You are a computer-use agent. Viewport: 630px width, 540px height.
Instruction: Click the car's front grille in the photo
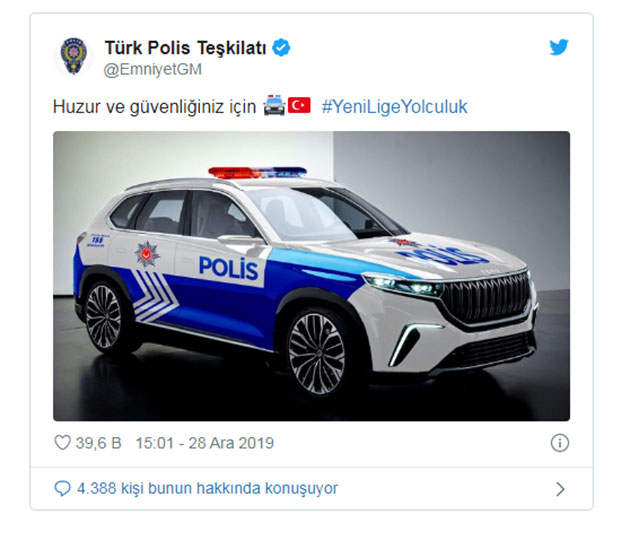click(486, 297)
